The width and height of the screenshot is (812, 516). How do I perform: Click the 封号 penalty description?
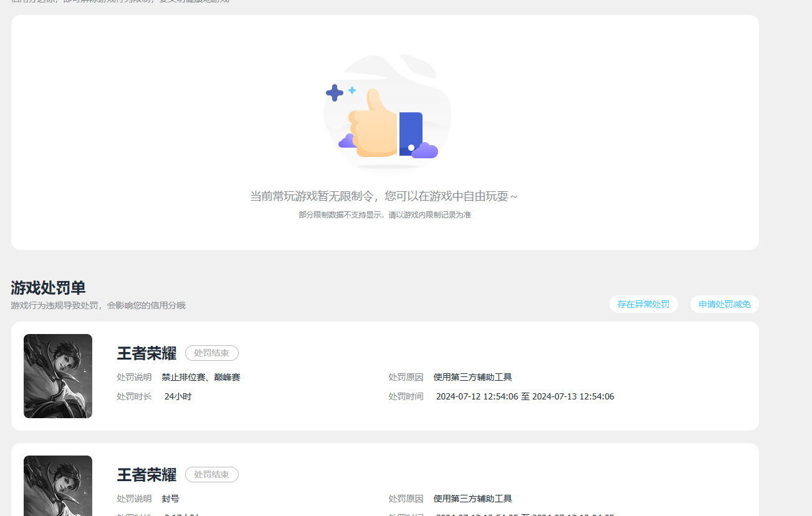tap(171, 499)
